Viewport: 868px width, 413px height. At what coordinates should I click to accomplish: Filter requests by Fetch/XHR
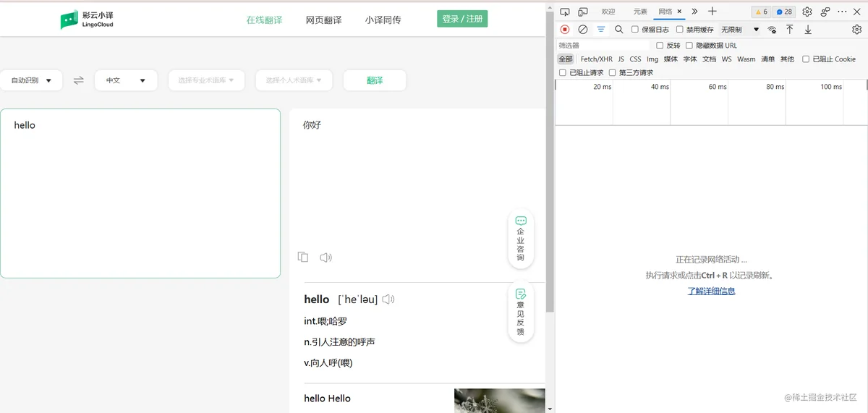[597, 59]
